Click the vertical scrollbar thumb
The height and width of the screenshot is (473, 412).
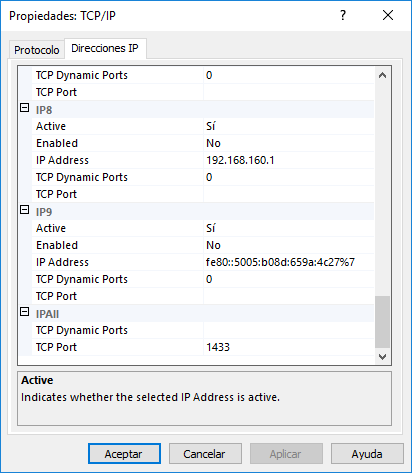[x=382, y=322]
